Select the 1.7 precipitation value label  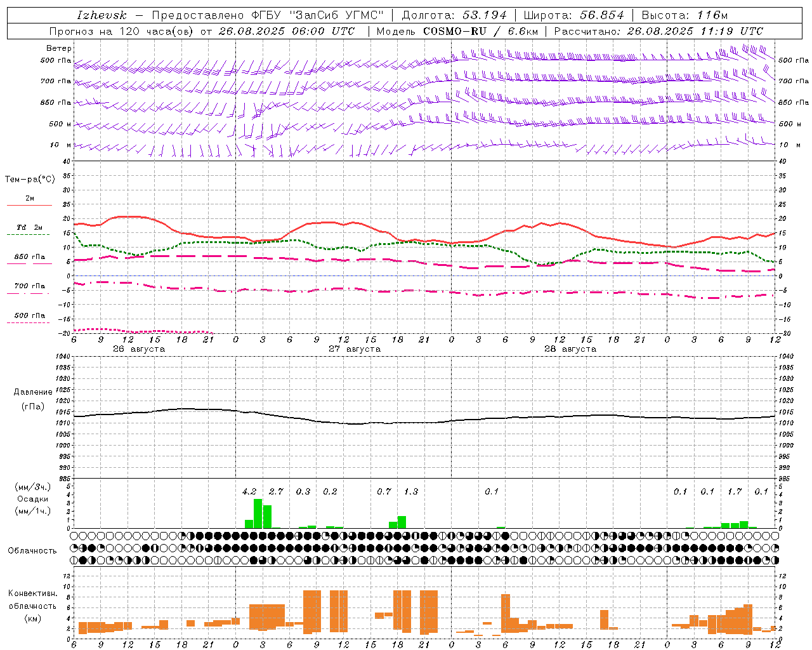tap(735, 491)
